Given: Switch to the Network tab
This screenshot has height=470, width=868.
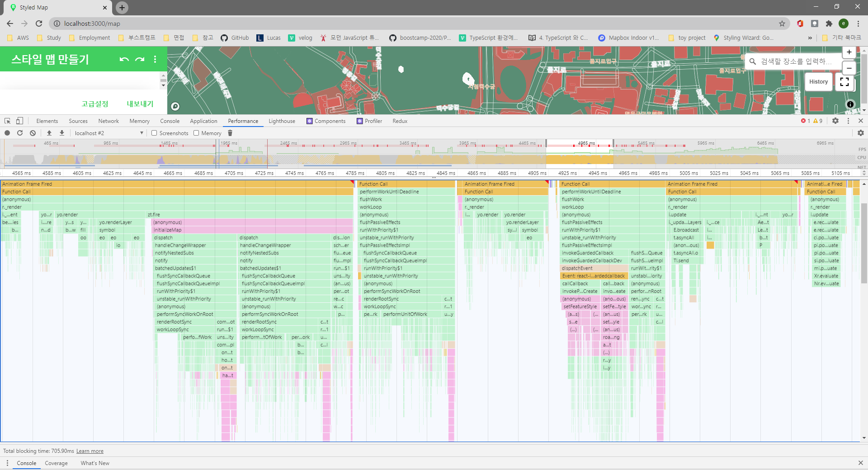Looking at the screenshot, I should click(x=108, y=121).
